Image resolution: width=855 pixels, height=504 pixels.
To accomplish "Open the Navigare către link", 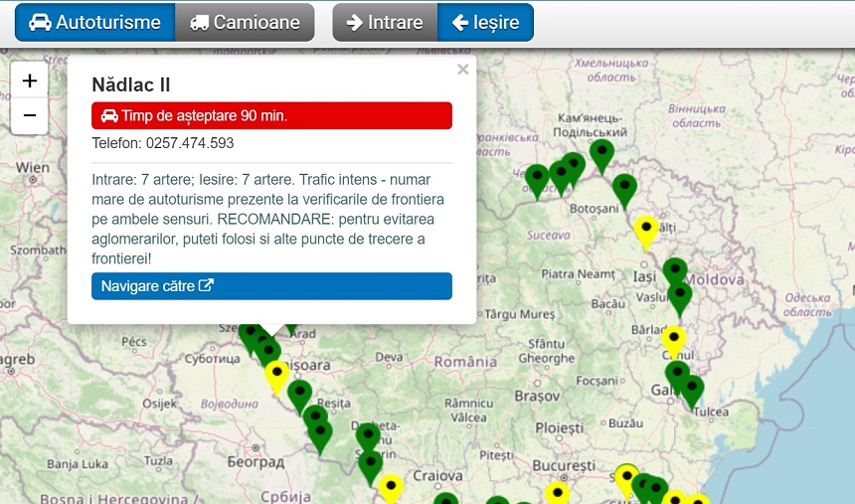I will point(271,286).
